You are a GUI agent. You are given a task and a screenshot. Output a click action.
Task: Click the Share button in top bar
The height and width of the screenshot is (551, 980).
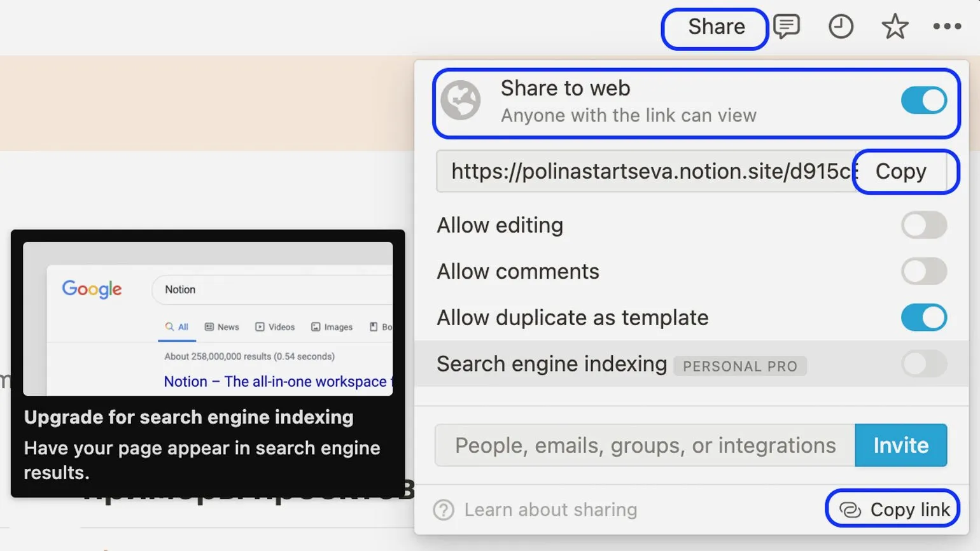click(715, 28)
